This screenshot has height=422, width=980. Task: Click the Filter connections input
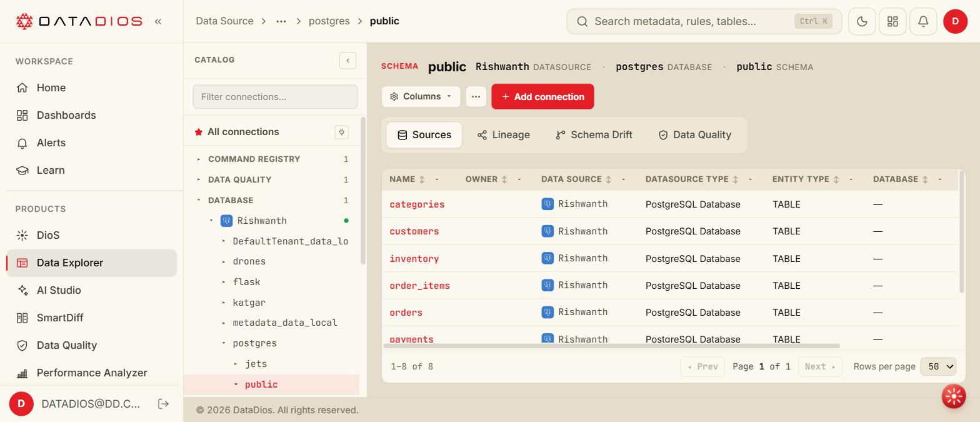(275, 97)
